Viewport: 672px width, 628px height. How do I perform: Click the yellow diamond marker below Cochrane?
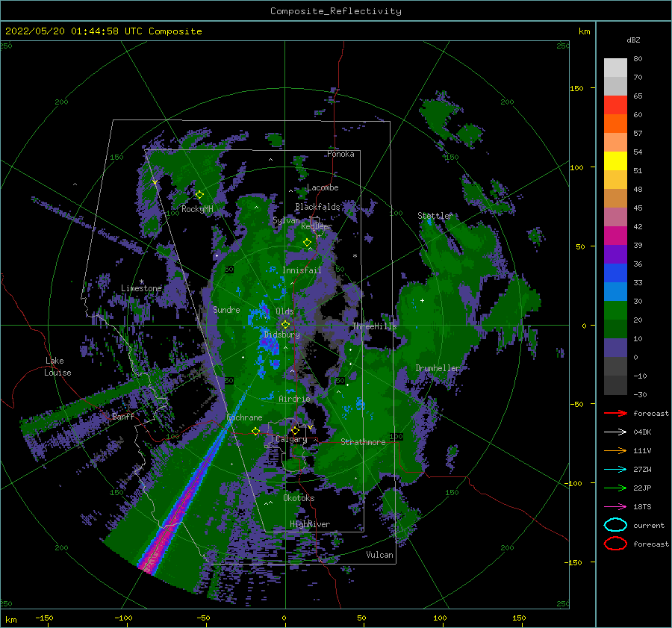click(x=255, y=431)
